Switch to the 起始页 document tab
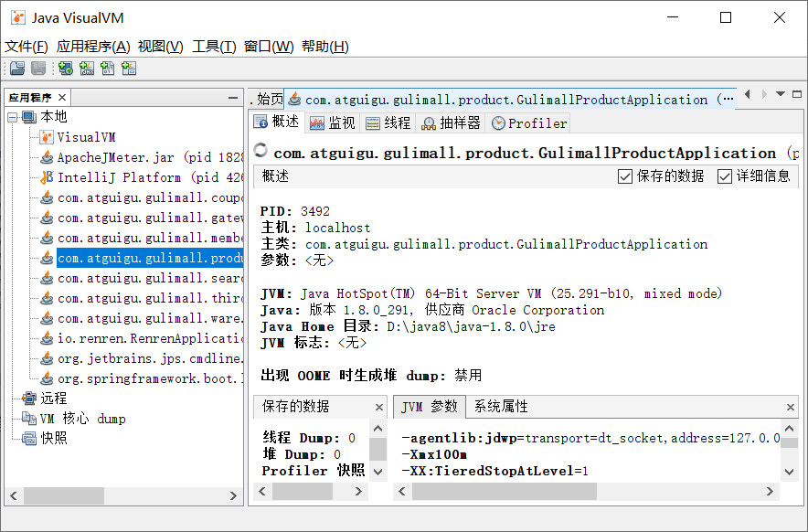The image size is (808, 532). pos(266,99)
